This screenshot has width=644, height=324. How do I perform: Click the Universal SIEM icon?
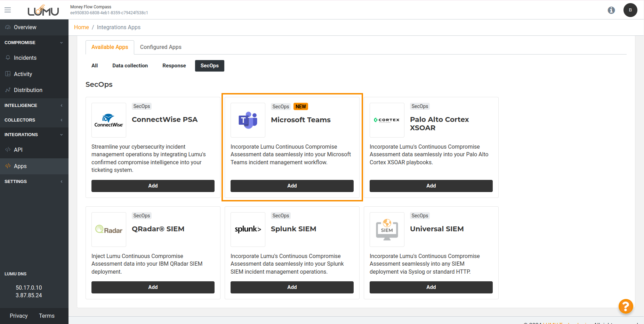[387, 229]
